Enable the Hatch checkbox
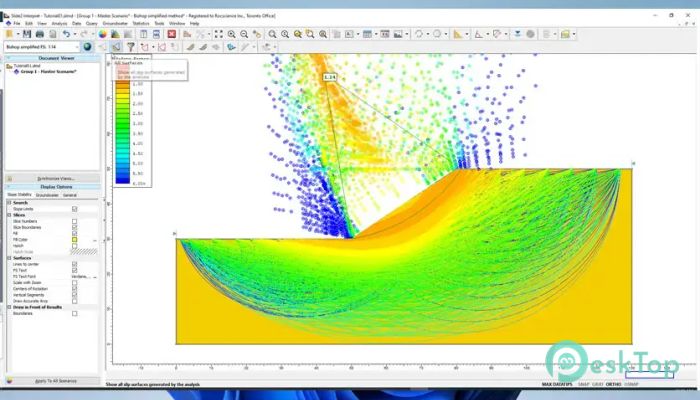700x400 pixels. click(x=75, y=246)
